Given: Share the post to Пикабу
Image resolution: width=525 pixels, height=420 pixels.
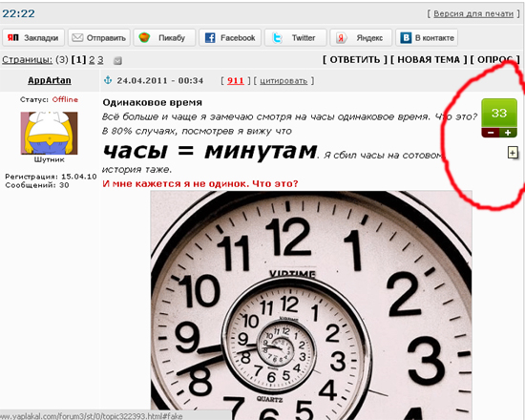Looking at the screenshot, I should pos(164,37).
